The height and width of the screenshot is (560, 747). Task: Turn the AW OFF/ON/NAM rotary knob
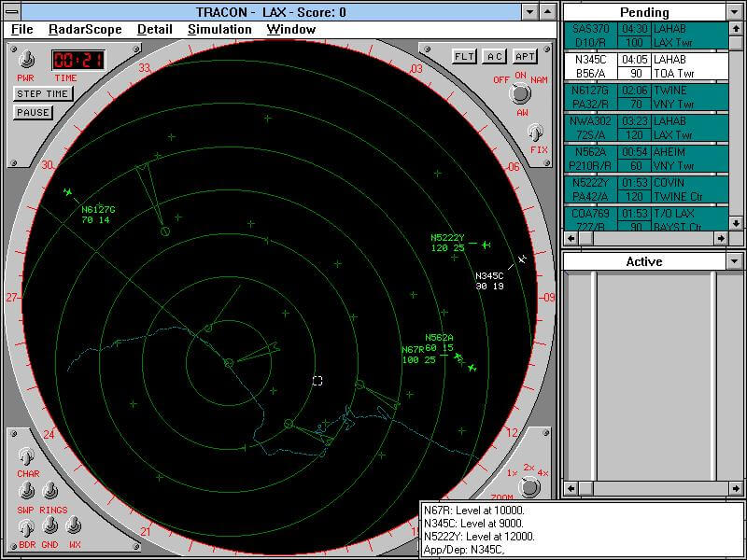[518, 94]
